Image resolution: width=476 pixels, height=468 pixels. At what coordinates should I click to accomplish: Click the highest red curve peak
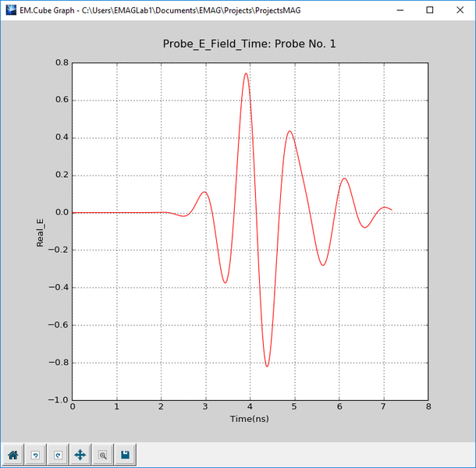click(246, 73)
